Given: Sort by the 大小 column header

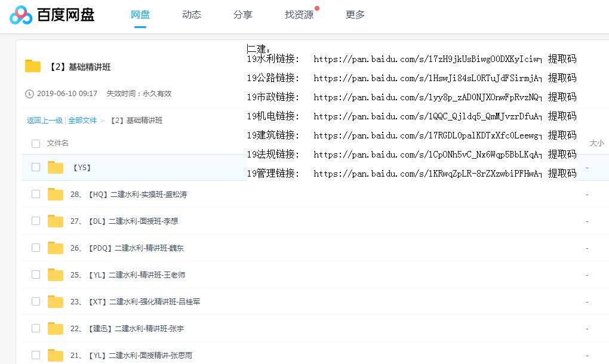Looking at the screenshot, I should 597,143.
